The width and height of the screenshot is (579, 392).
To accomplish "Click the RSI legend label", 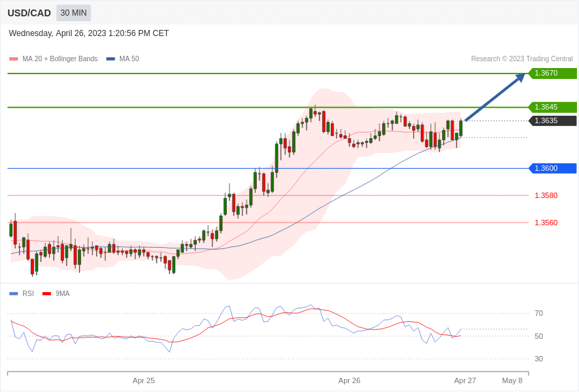I will pyautogui.click(x=28, y=293).
